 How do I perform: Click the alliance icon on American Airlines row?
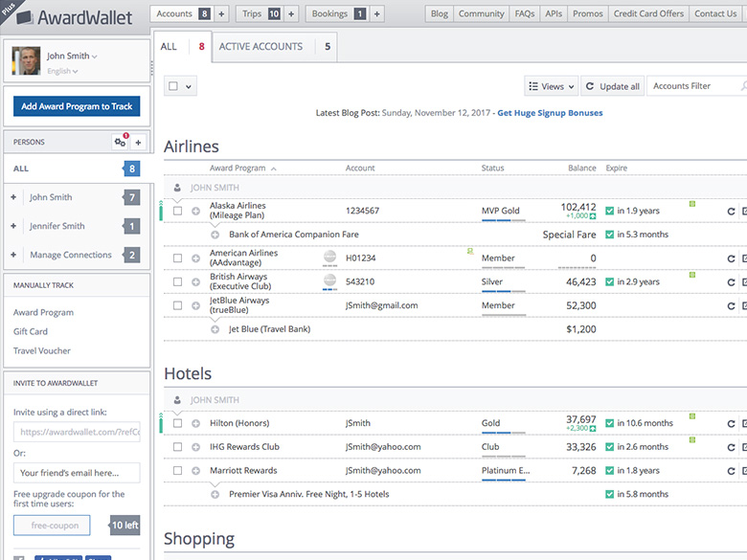click(x=329, y=258)
